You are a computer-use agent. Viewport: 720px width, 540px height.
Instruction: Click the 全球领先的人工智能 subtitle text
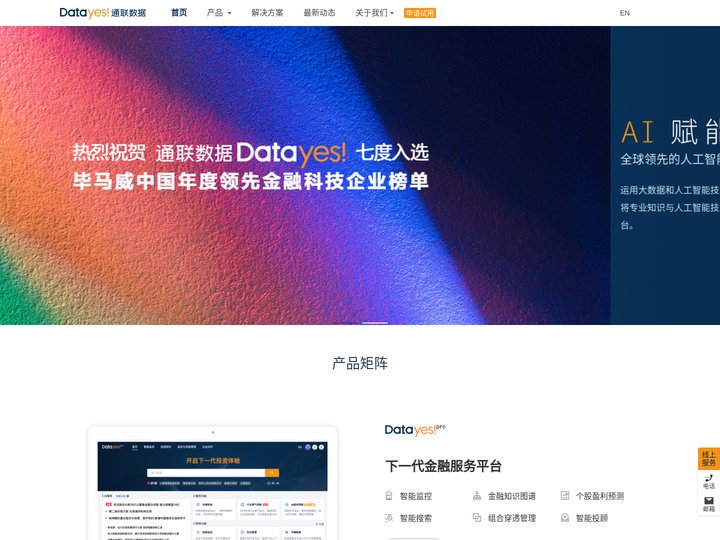pyautogui.click(x=670, y=159)
